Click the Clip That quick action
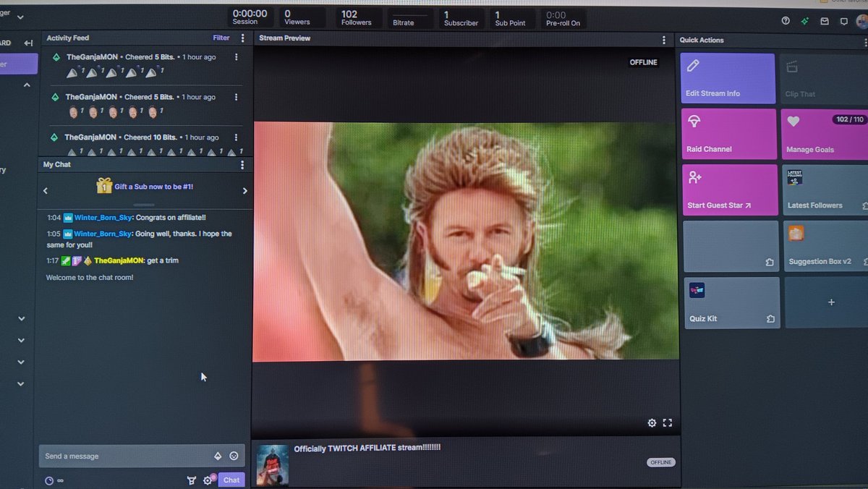Viewport: 868px width, 489px height. point(825,78)
